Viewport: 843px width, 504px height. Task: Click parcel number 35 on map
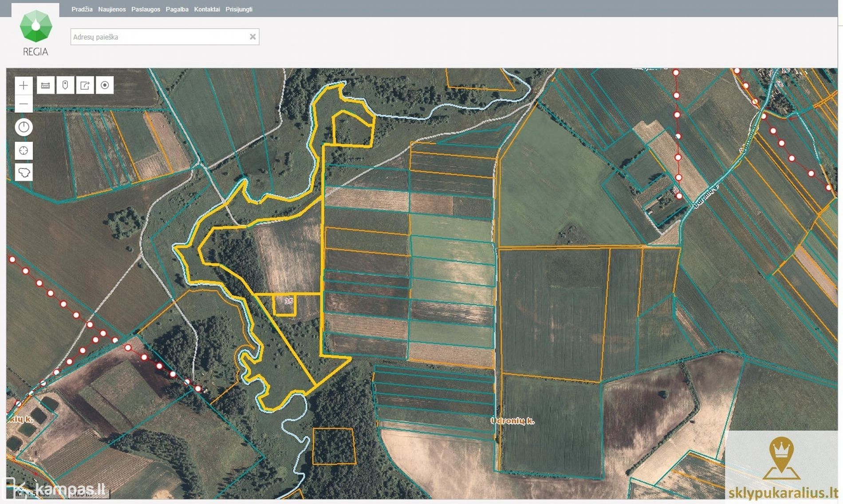point(288,301)
